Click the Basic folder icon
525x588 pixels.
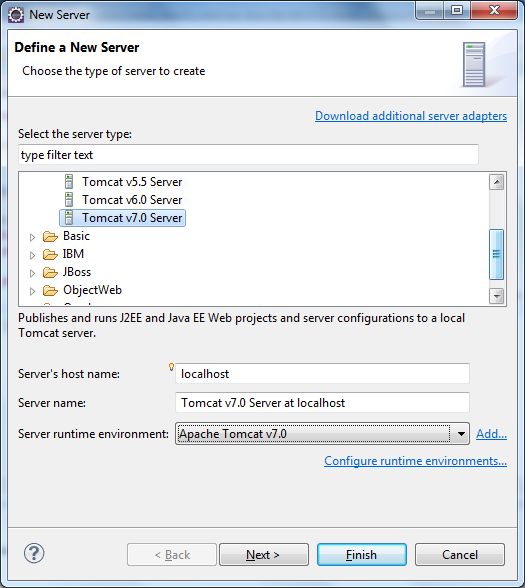point(50,236)
